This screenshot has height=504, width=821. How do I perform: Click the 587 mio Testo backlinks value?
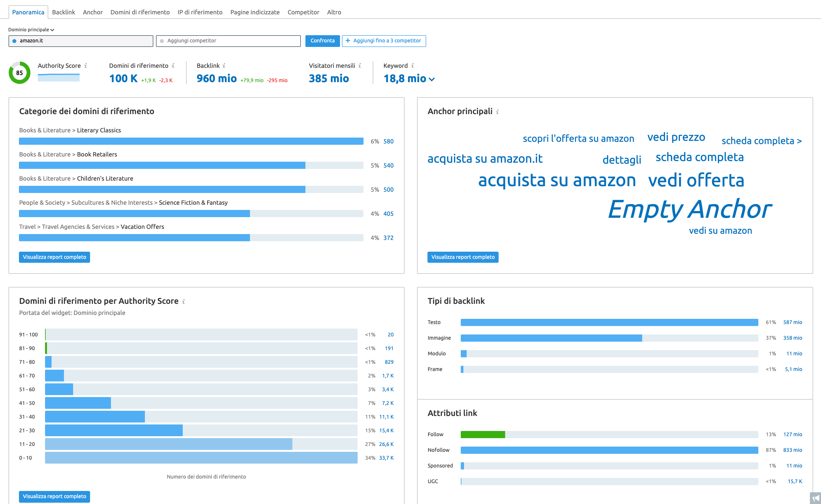(793, 322)
